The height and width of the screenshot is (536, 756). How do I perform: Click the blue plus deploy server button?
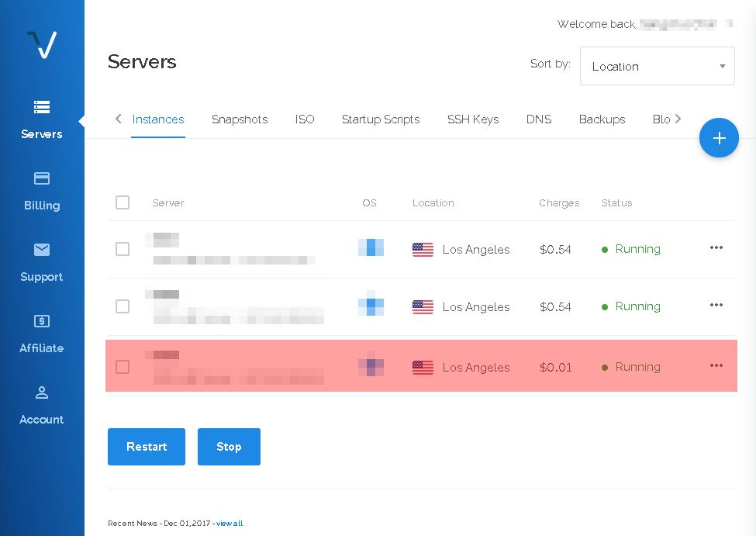(719, 138)
